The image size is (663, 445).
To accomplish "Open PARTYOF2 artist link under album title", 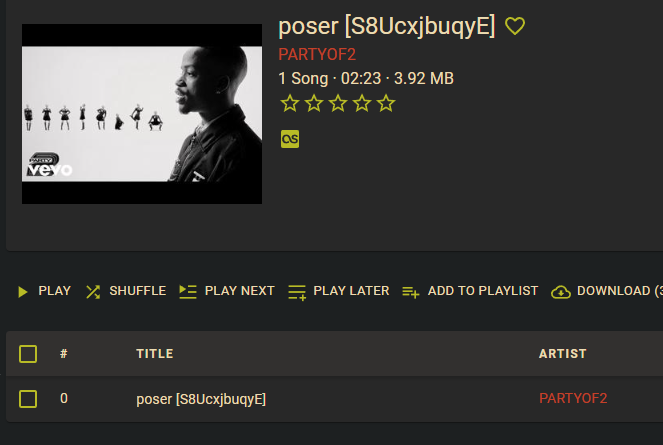I will tap(317, 55).
